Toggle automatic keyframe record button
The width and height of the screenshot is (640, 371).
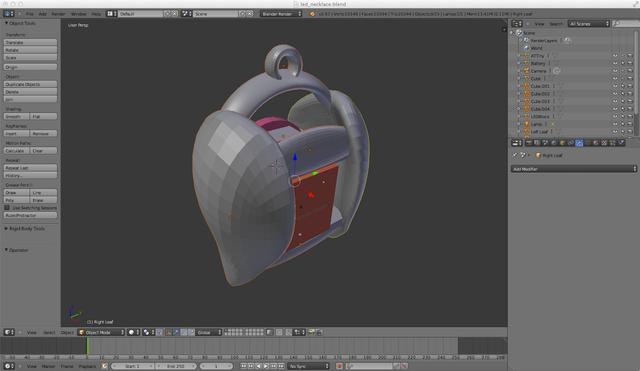pos(339,366)
